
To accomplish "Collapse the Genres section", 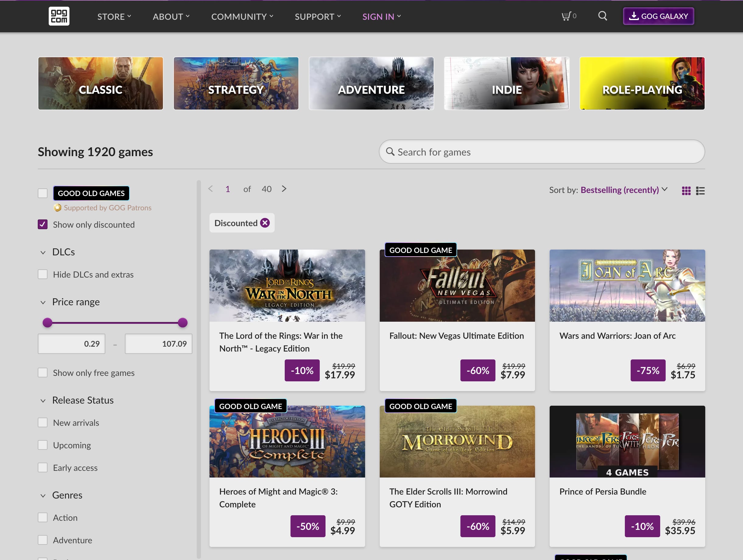I will click(61, 495).
